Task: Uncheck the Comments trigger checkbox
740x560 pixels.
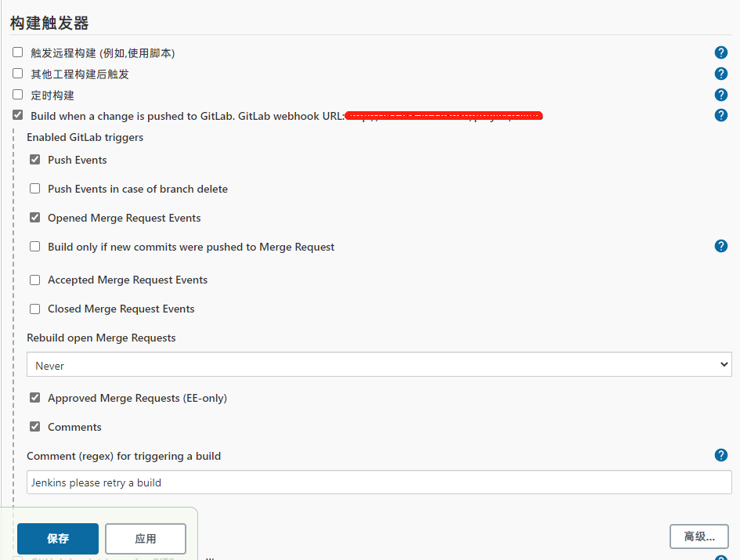Action: click(35, 427)
